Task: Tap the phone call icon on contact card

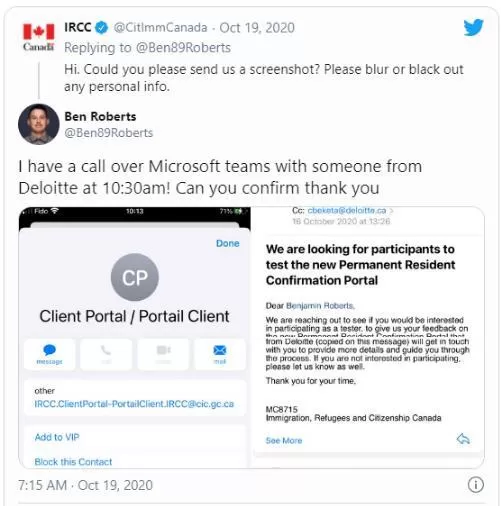Action: pyautogui.click(x=106, y=350)
